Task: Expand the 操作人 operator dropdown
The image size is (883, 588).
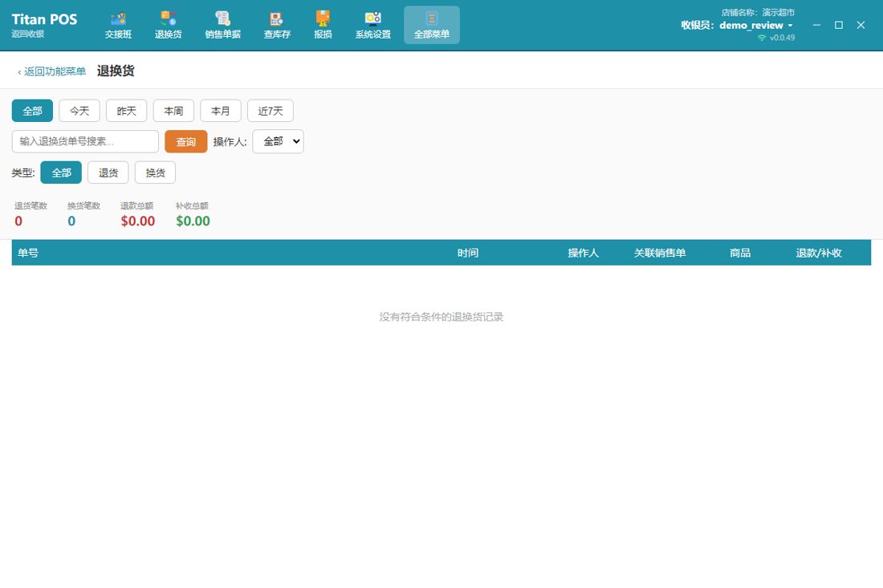Action: pos(279,142)
